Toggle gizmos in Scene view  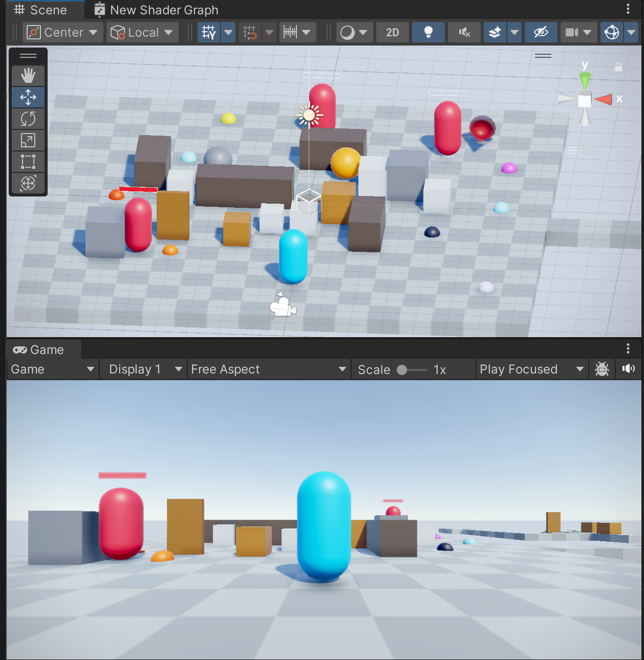612,32
